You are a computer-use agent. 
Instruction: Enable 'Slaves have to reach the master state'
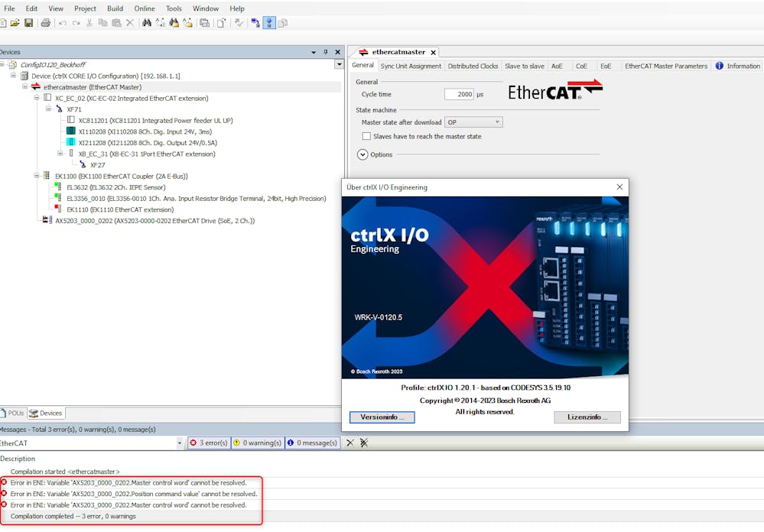(x=366, y=136)
